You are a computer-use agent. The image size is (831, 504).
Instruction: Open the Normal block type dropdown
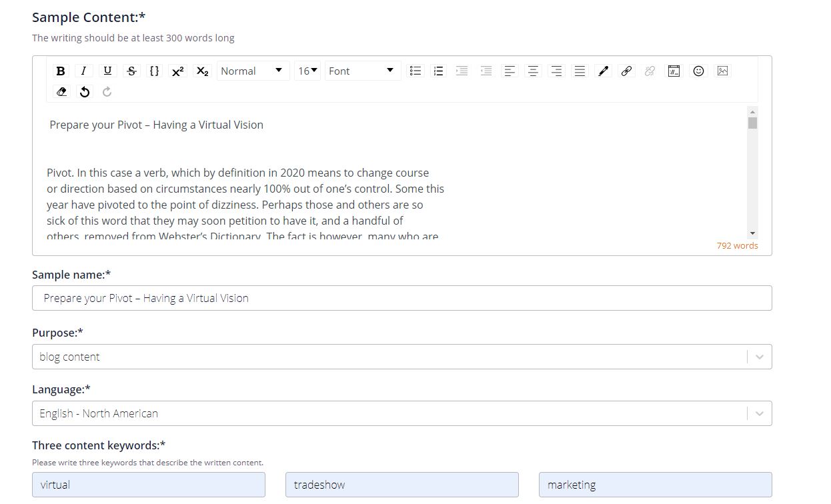pos(252,71)
